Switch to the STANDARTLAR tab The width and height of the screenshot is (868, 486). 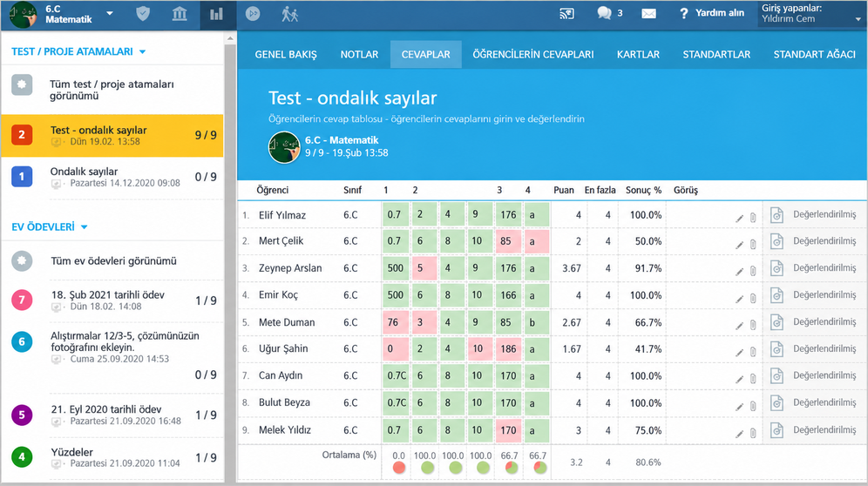pyautogui.click(x=716, y=54)
